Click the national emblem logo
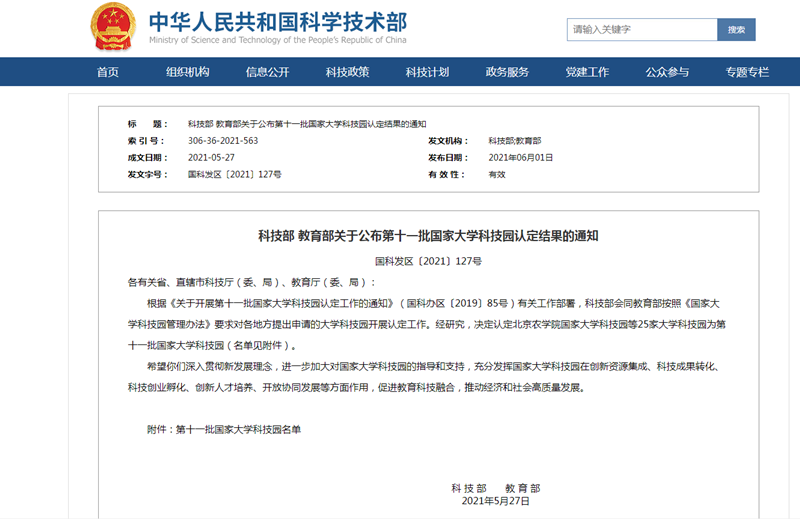The image size is (800, 519). point(112,27)
